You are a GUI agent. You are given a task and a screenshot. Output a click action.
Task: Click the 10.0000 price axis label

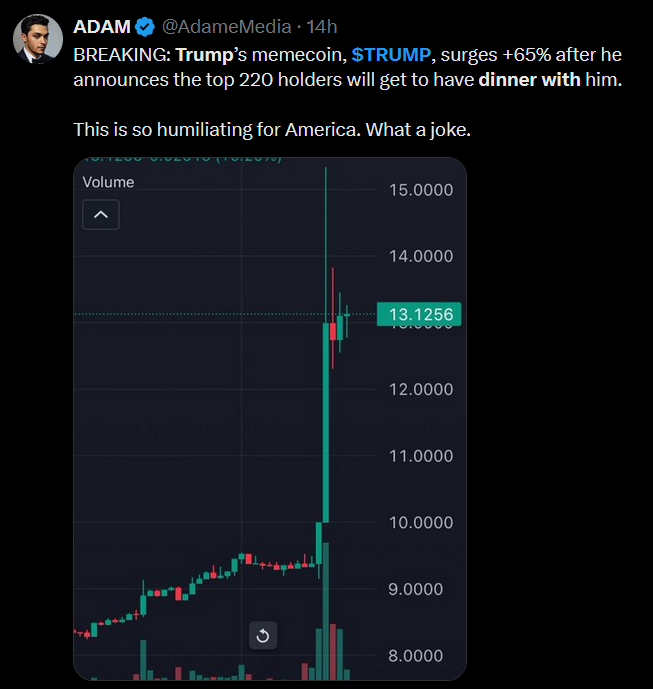pyautogui.click(x=421, y=522)
